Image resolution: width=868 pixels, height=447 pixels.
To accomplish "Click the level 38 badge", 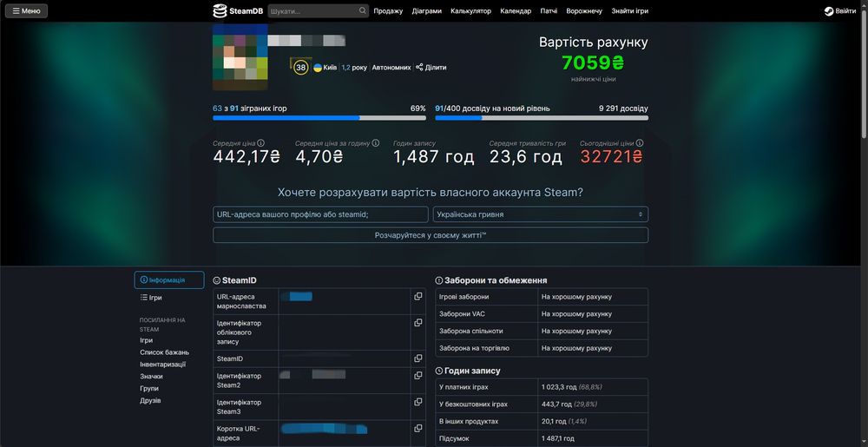I will (300, 68).
